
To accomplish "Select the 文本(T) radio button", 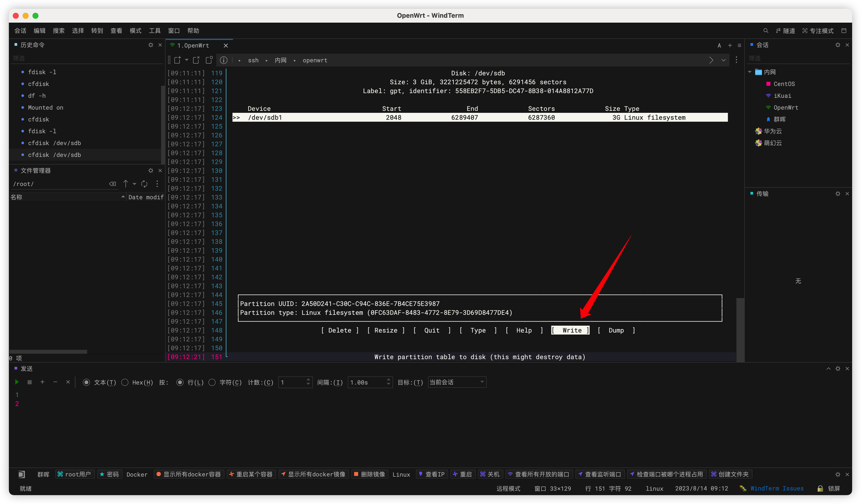I will point(86,382).
